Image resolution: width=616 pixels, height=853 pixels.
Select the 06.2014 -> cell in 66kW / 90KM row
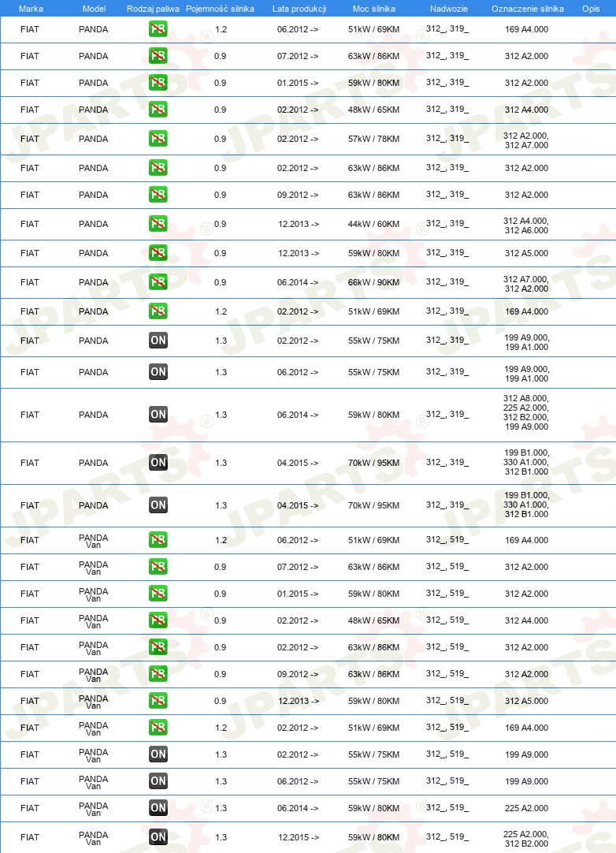pyautogui.click(x=298, y=281)
